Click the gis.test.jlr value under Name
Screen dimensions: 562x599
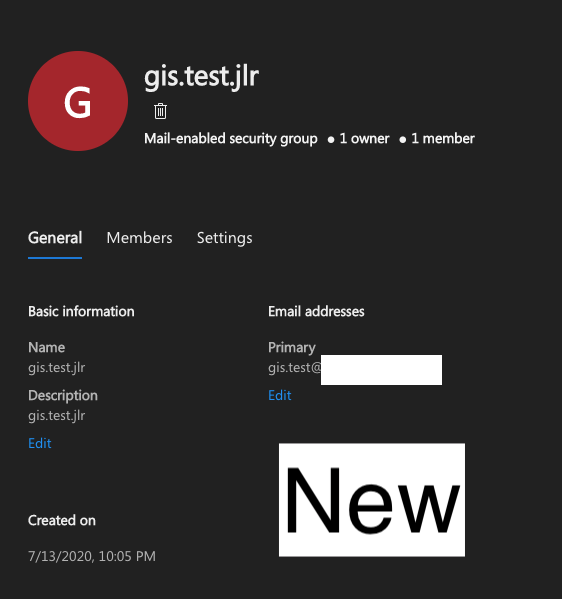click(x=57, y=368)
